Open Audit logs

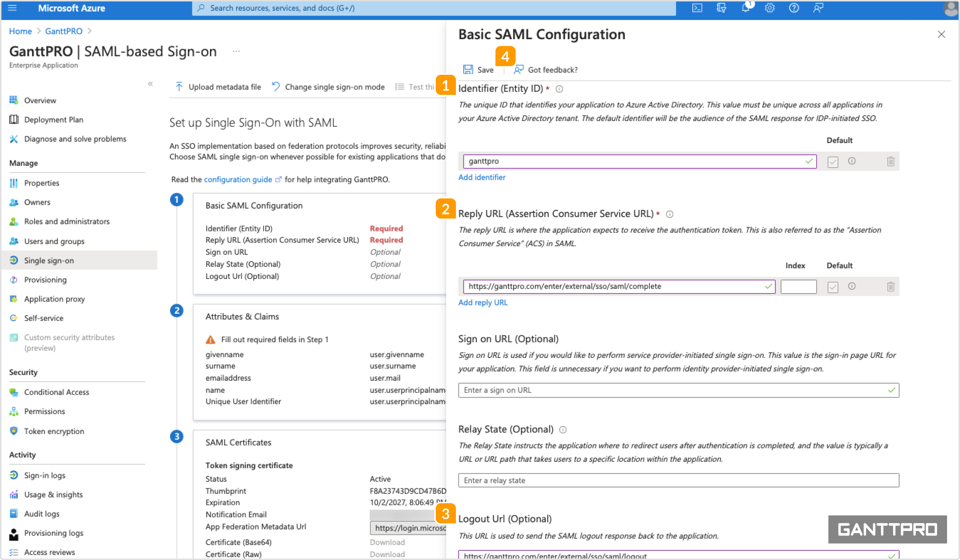[41, 514]
